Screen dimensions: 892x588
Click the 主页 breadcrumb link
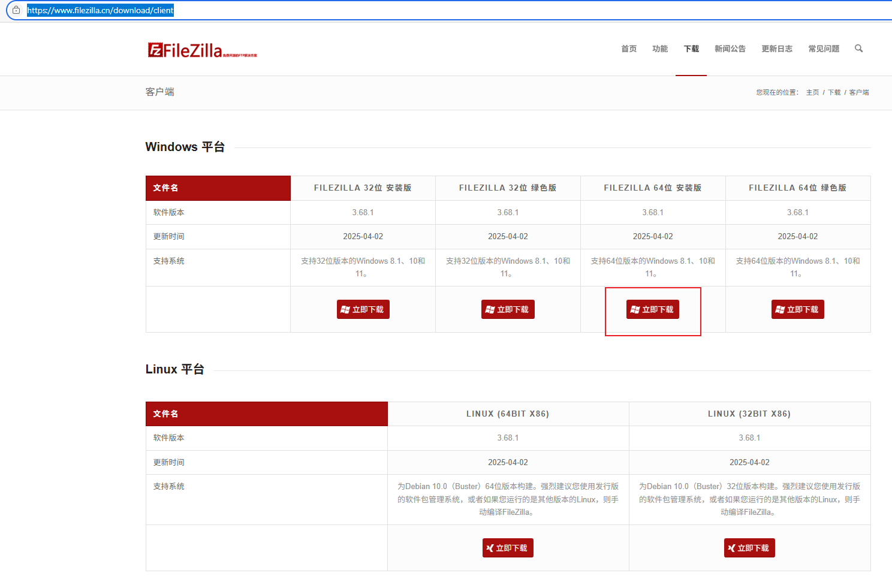click(812, 92)
